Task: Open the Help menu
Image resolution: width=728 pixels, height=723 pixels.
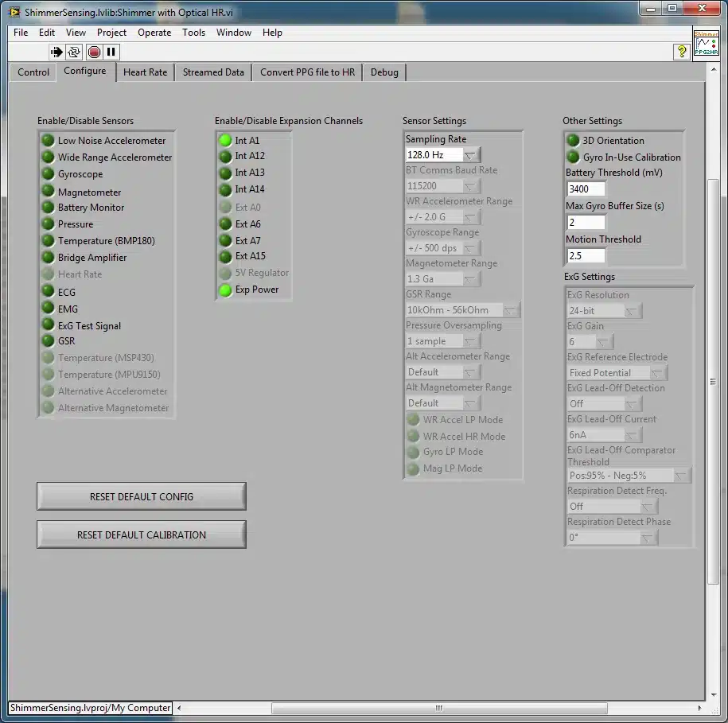Action: click(272, 33)
